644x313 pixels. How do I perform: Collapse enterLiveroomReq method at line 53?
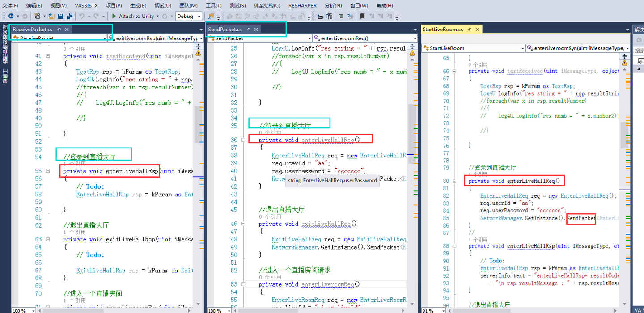(x=243, y=284)
